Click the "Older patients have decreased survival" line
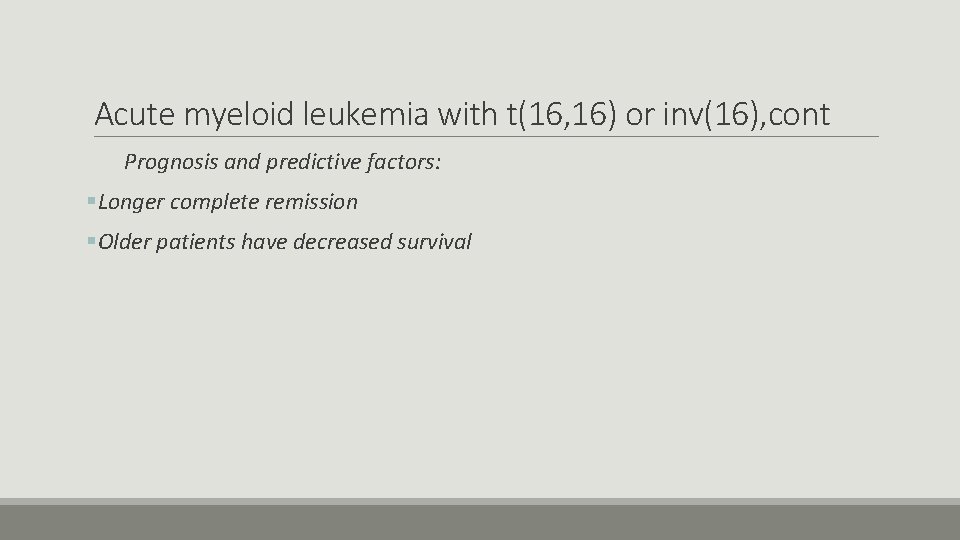Screen dimensions: 960x540 click(285, 242)
